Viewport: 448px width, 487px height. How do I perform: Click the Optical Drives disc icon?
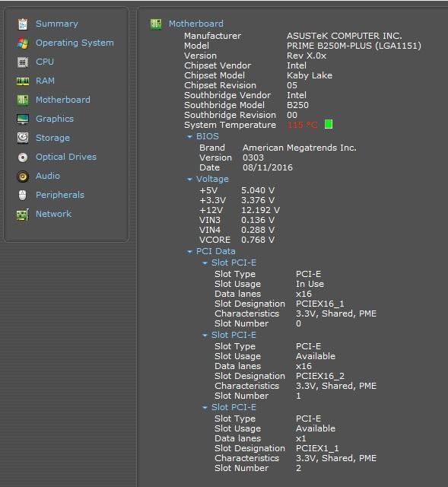click(23, 158)
